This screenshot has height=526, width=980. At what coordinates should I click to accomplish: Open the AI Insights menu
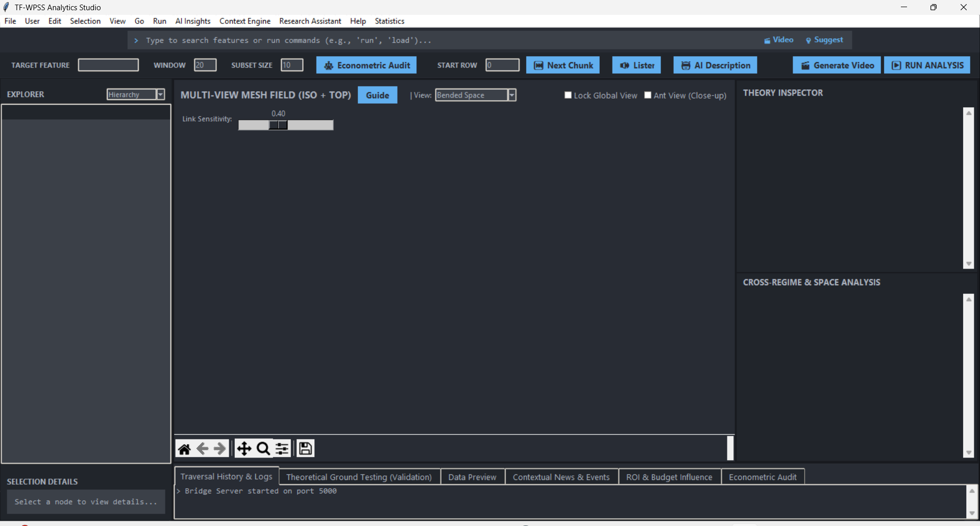coord(193,21)
